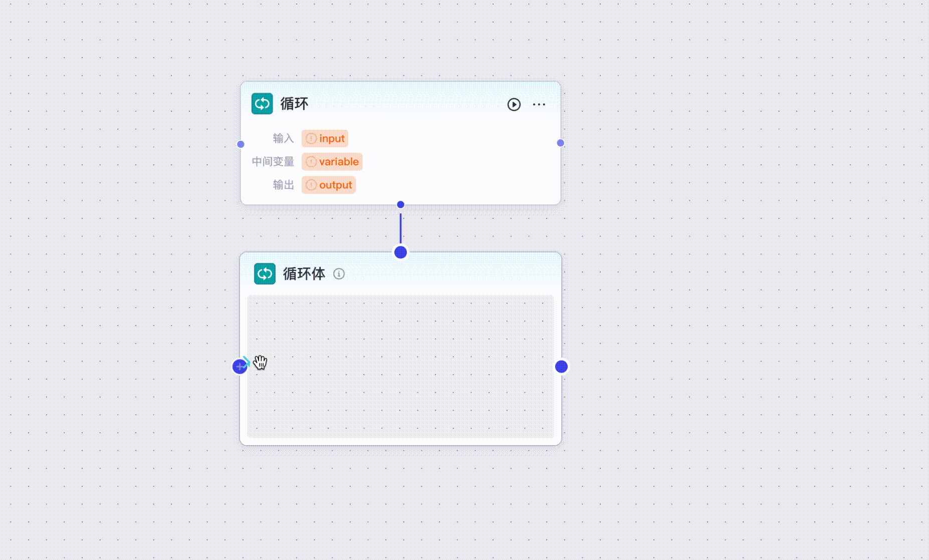
Task: Click the 循环体 title text
Action: pos(304,274)
